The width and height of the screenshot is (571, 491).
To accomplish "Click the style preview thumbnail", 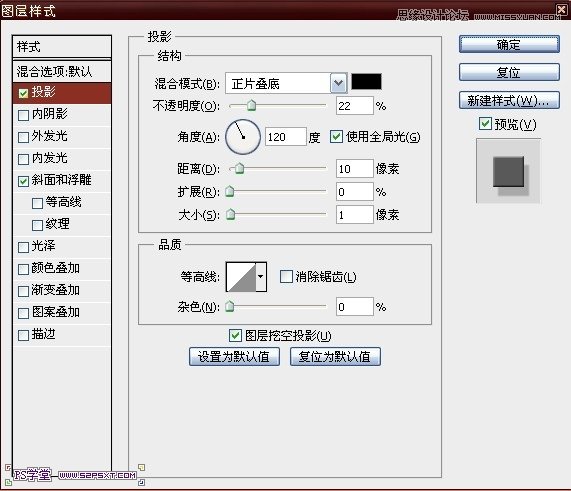I will click(x=508, y=171).
